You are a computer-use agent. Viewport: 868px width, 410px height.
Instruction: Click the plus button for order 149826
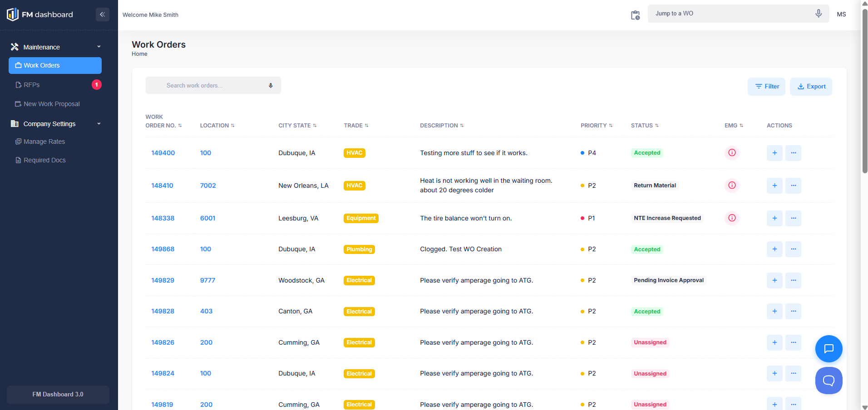pos(774,342)
